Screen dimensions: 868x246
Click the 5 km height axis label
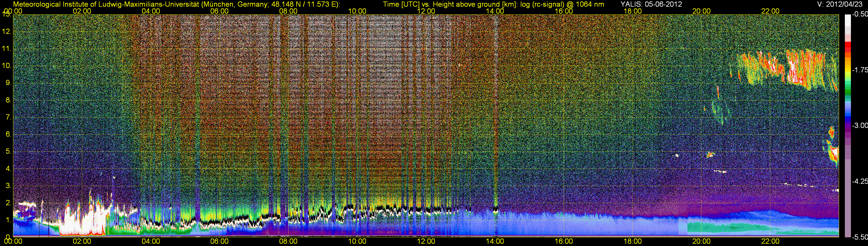[8, 151]
